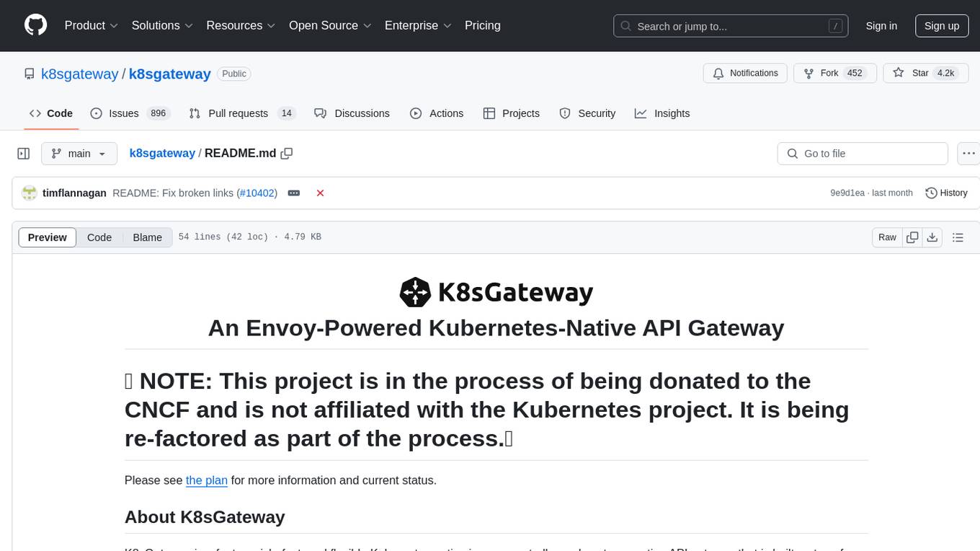Image resolution: width=980 pixels, height=551 pixels.
Task: Select the Code view
Action: tap(99, 237)
